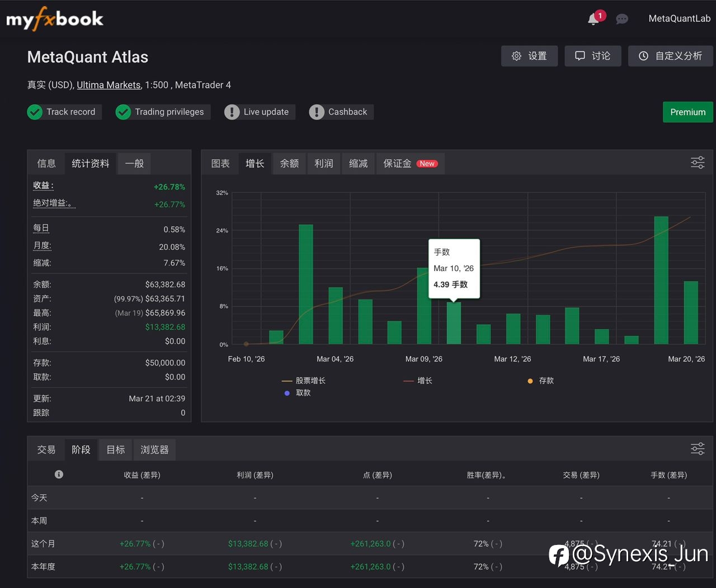Open the 讨论 discussion button

pos(593,56)
